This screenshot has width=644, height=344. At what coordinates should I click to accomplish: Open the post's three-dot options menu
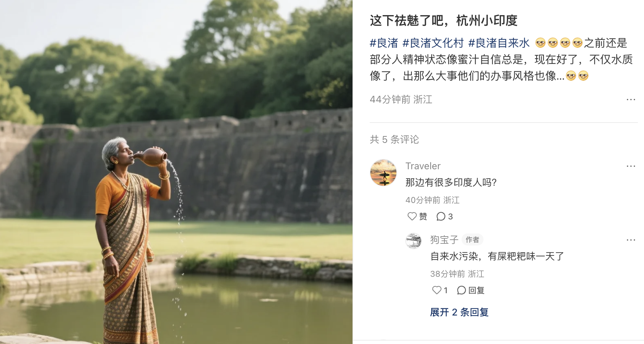(631, 100)
